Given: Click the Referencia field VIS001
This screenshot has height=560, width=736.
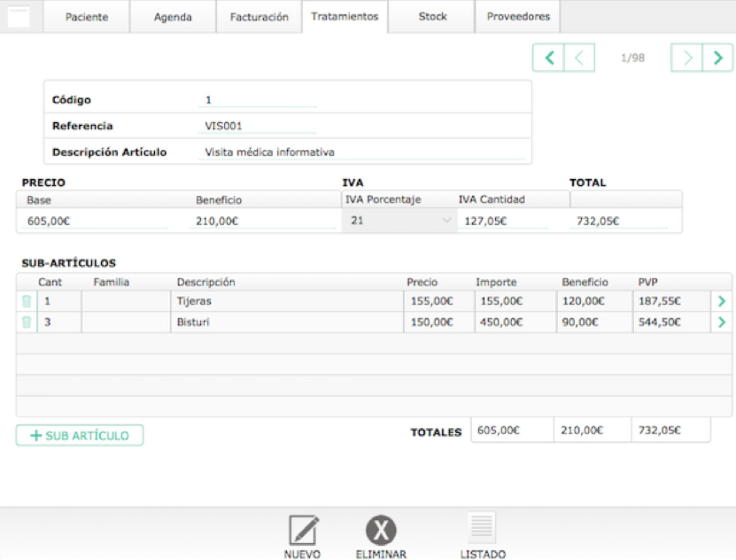Looking at the screenshot, I should [257, 126].
